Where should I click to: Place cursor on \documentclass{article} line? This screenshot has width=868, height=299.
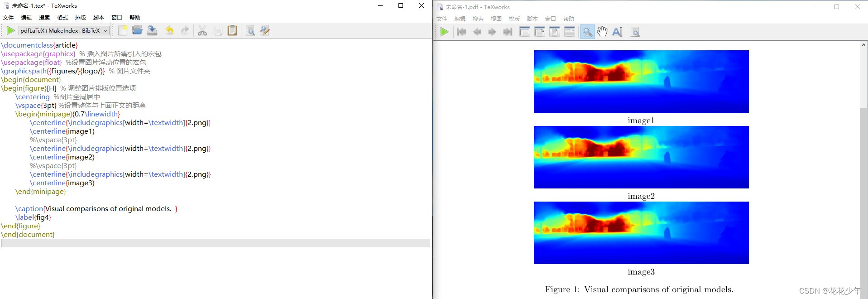[x=39, y=45]
